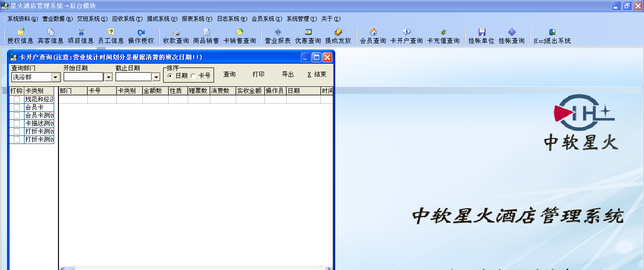The height and width of the screenshot is (270, 644).
Task: Open 挂帐查询 toolbar icon
Action: (x=512, y=36)
